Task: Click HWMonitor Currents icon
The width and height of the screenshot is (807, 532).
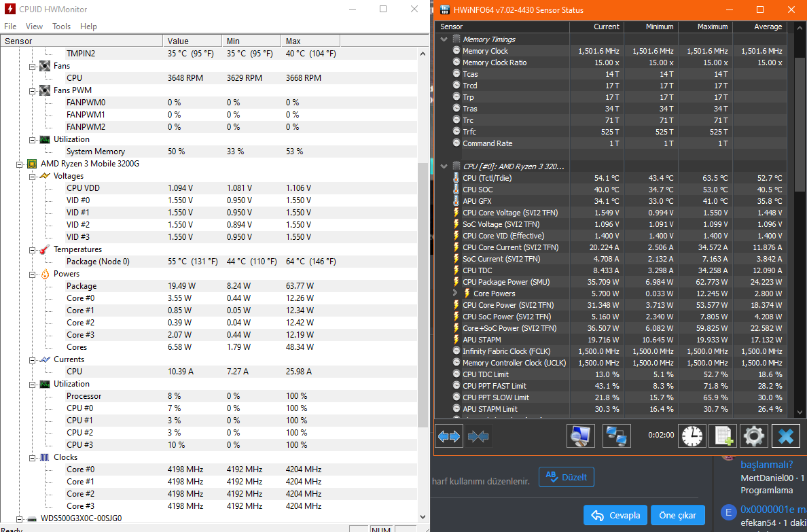Action: pyautogui.click(x=45, y=359)
